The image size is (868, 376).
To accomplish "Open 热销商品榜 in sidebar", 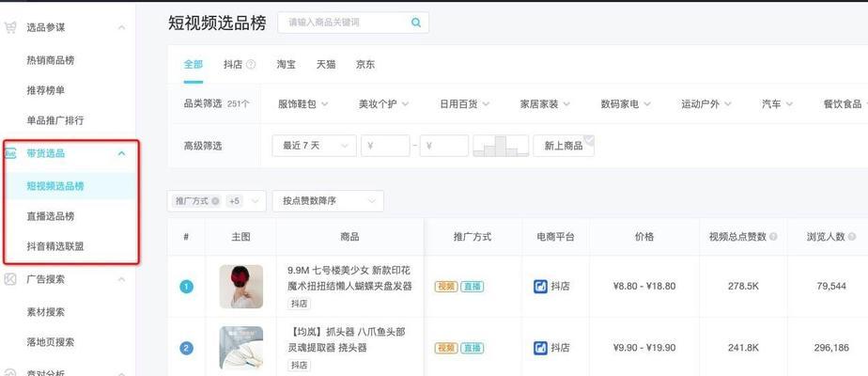I will click(x=51, y=60).
